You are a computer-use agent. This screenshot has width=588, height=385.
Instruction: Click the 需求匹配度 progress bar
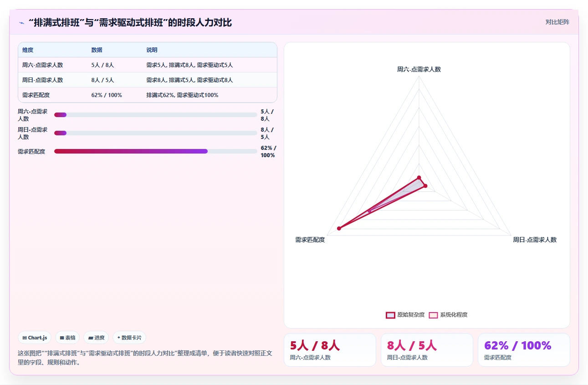tap(156, 151)
